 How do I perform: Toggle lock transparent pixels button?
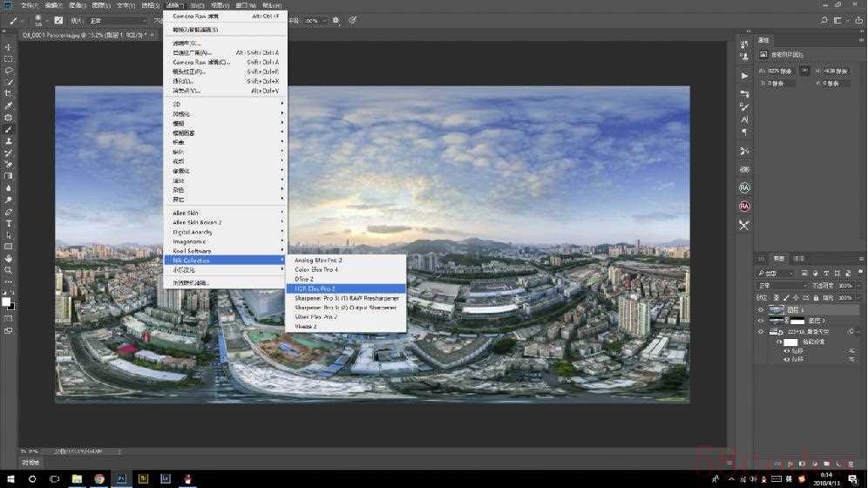[x=776, y=298]
